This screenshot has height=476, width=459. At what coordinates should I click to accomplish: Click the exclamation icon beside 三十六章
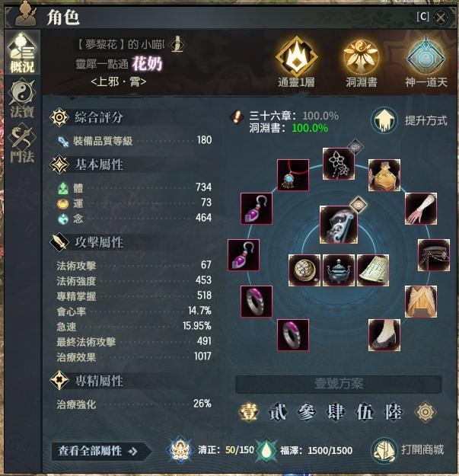click(x=237, y=117)
